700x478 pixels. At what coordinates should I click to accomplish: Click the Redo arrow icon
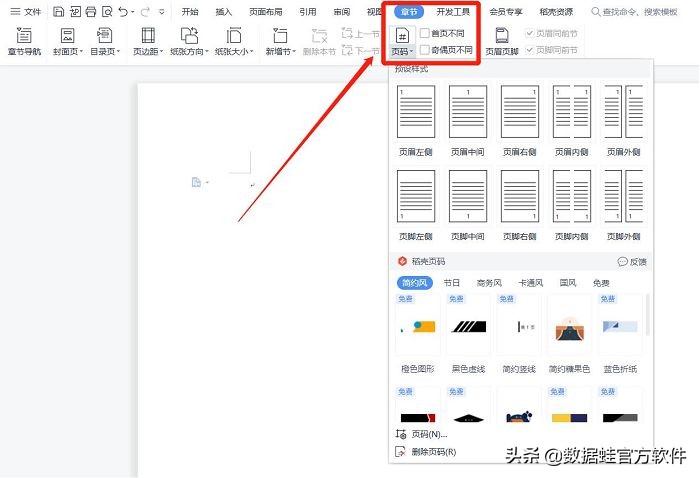[145, 12]
